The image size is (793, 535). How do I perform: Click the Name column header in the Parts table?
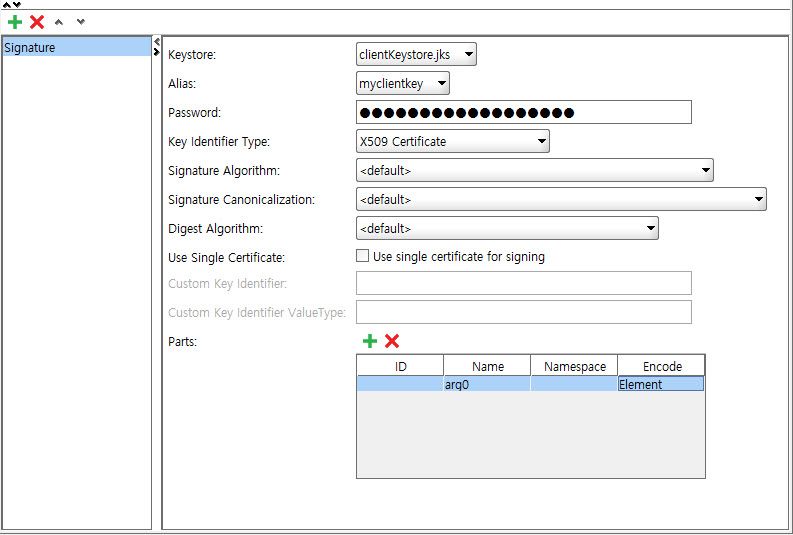tap(487, 366)
